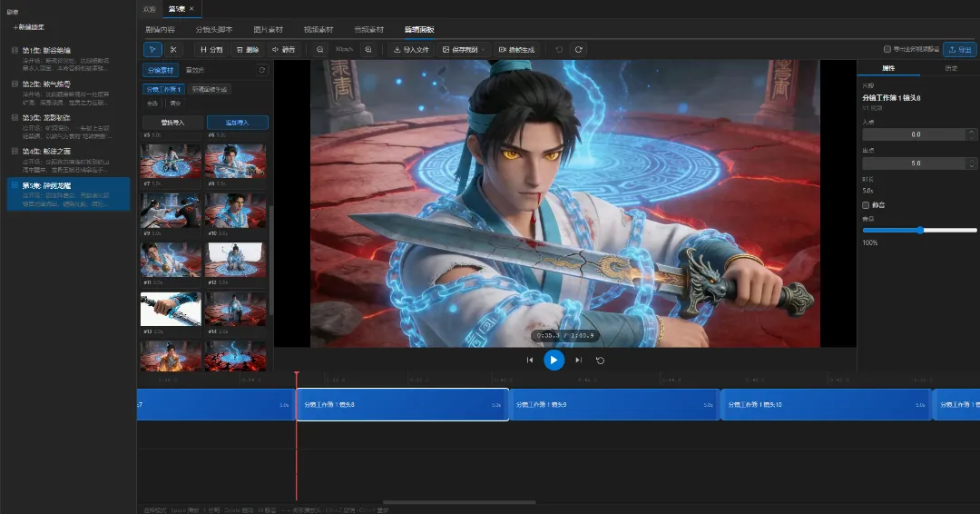Tick the export mute checkbox beside 导出

(887, 49)
